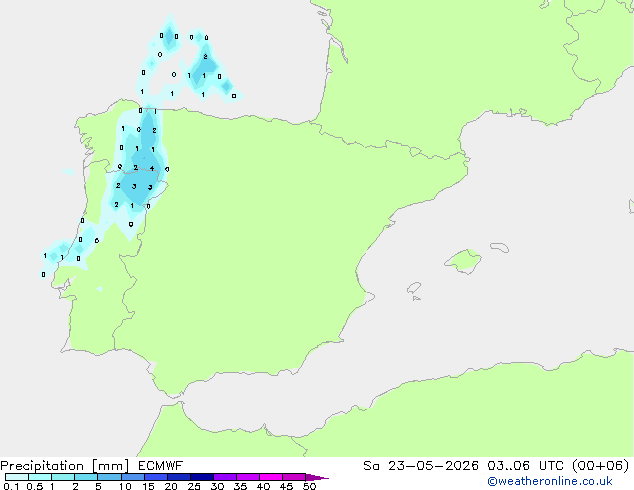Click the legend value '20'
Image resolution: width=634 pixels, height=490 pixels.
click(171, 486)
